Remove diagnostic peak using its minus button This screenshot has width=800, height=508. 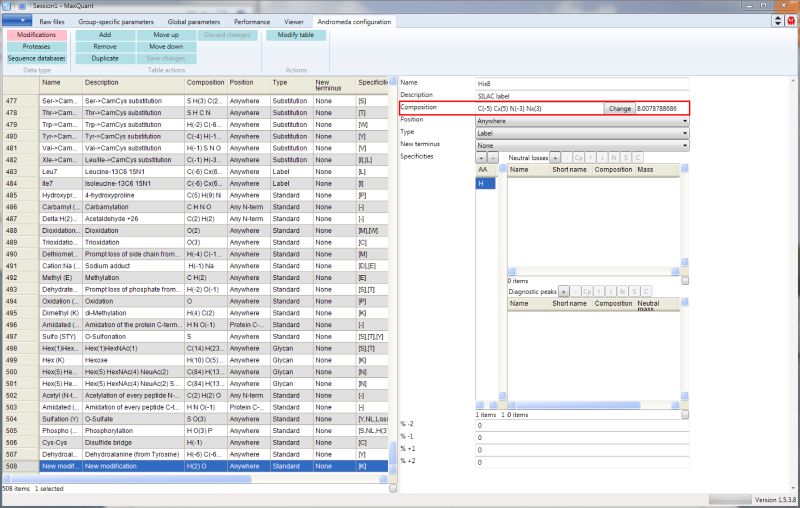click(576, 291)
